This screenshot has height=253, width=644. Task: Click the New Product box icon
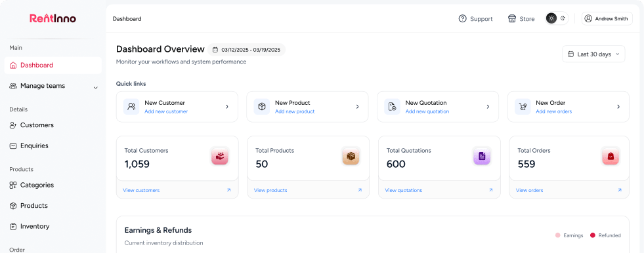(262, 107)
